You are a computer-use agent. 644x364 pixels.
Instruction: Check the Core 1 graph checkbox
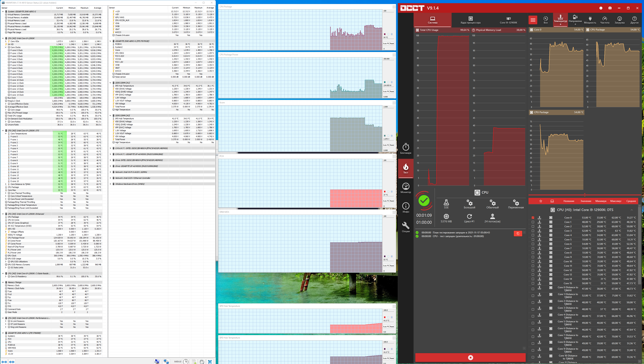[x=533, y=222]
